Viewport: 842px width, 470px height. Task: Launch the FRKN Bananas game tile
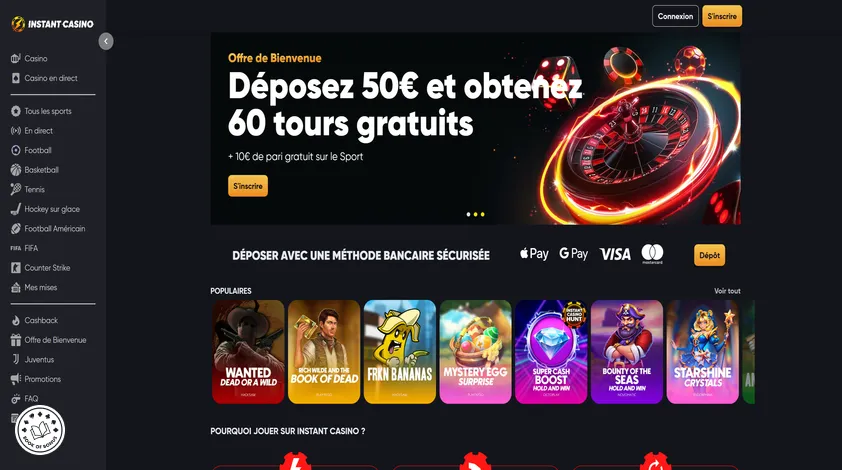[x=400, y=352]
